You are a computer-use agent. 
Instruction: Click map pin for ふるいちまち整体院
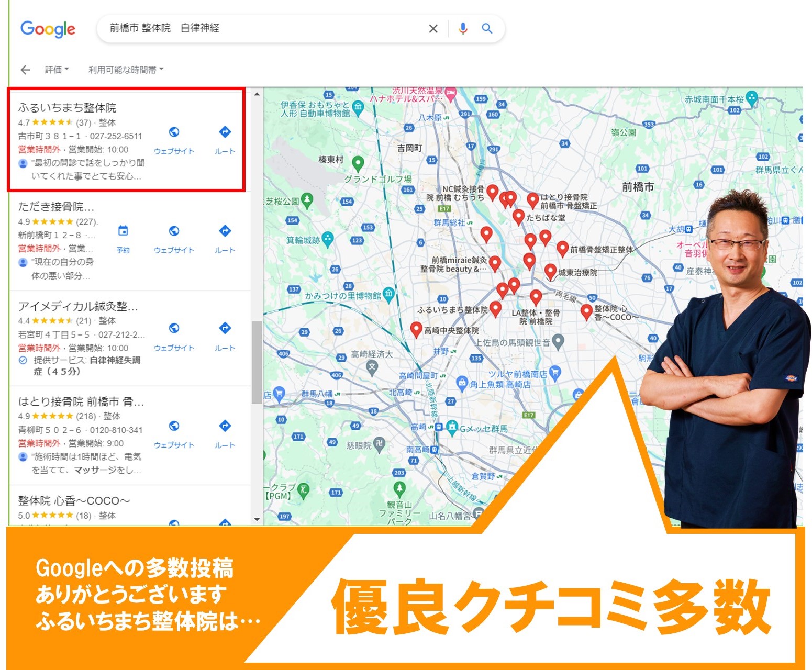495,308
